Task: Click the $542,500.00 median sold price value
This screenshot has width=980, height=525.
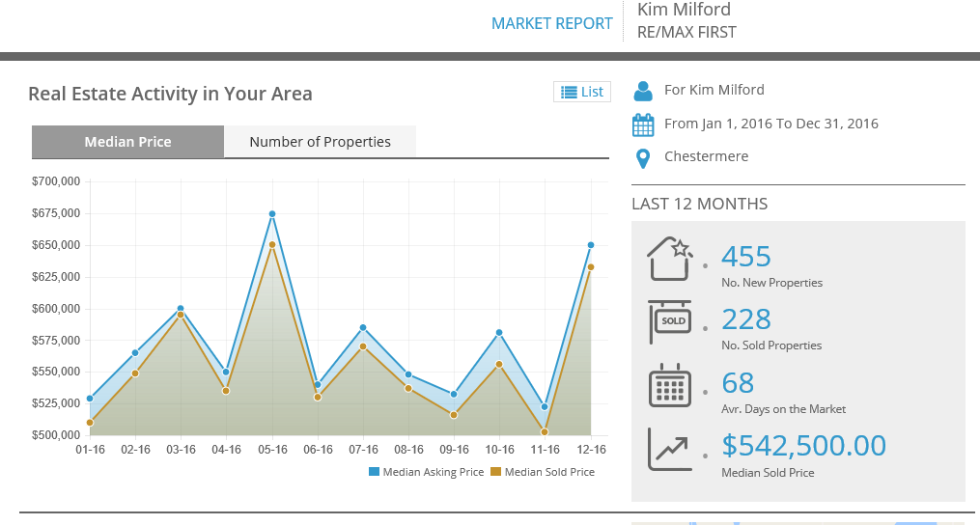Action: pos(803,445)
